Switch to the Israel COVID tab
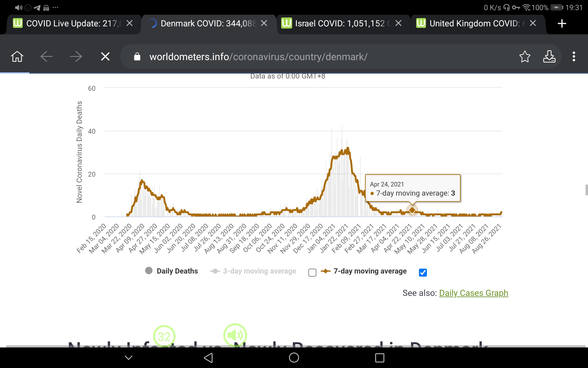The height and width of the screenshot is (368, 588). click(339, 23)
